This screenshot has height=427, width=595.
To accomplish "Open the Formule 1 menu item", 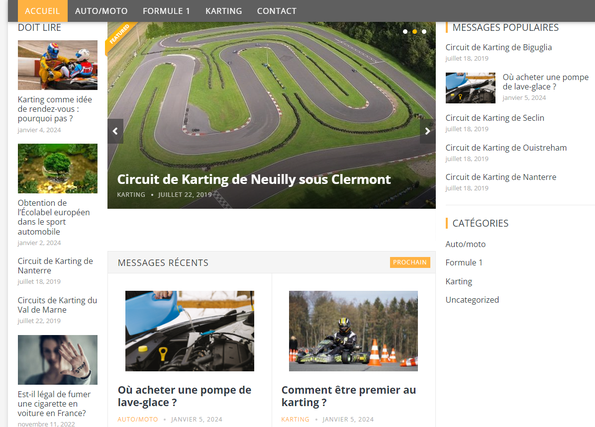I will [166, 11].
